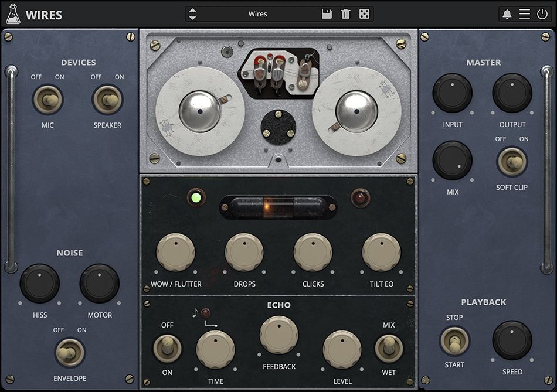Turn off the SPEAKER toggle
Viewport: 557px width, 392px height.
coord(108,100)
